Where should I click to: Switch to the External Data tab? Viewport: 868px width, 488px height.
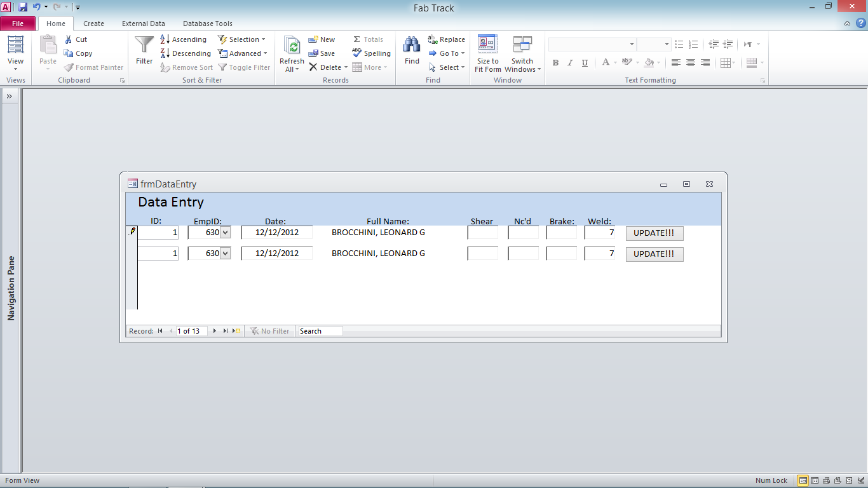tap(144, 24)
